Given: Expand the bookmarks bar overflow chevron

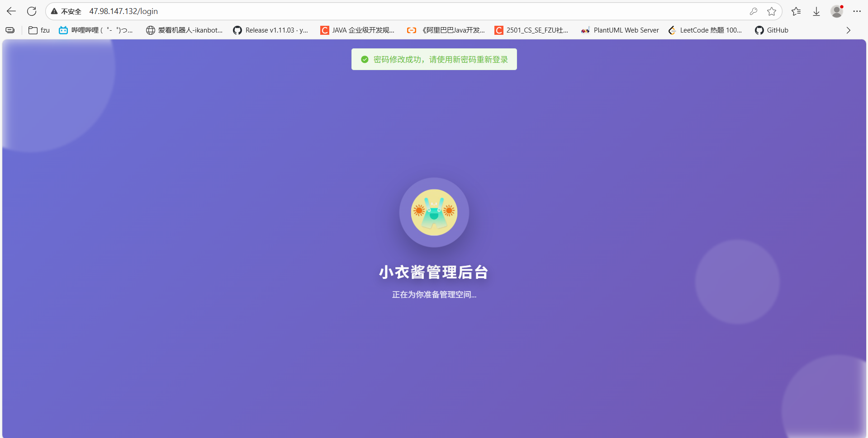Looking at the screenshot, I should [x=849, y=30].
